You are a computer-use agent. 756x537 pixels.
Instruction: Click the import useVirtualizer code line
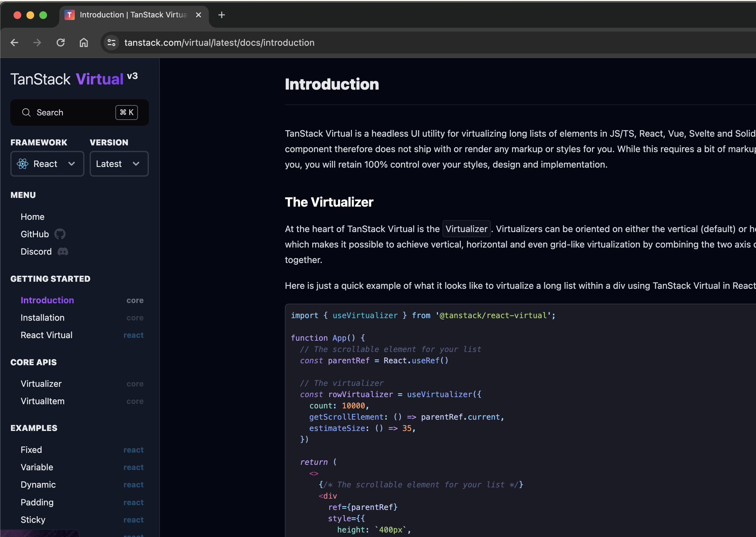[x=423, y=316]
